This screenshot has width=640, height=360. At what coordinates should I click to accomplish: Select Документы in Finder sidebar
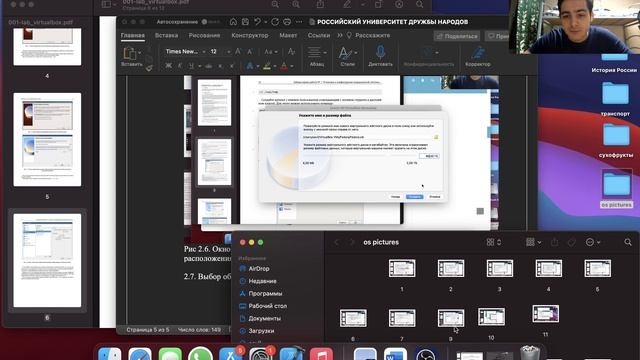[264, 318]
